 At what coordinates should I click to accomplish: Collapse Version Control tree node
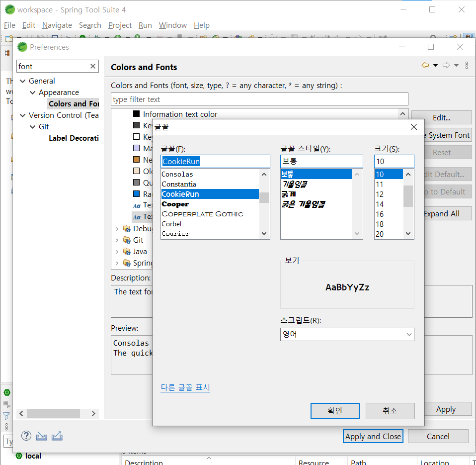tap(22, 115)
